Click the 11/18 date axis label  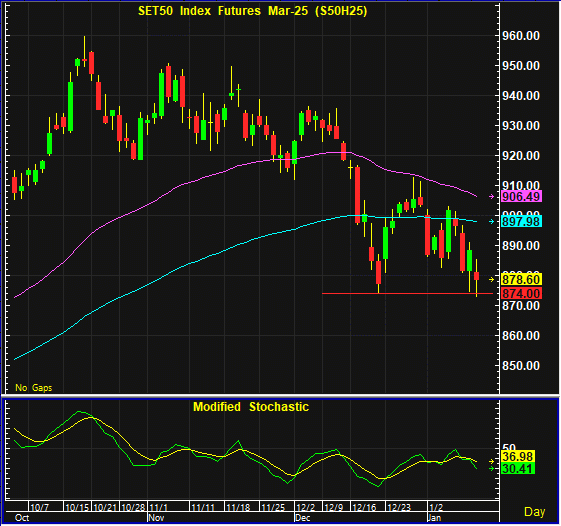[x=238, y=507]
